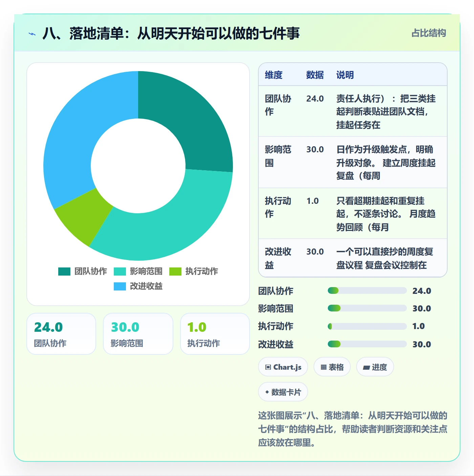474x476 pixels.
Task: Click description starting 日作为升级触发点
Action: click(x=386, y=163)
